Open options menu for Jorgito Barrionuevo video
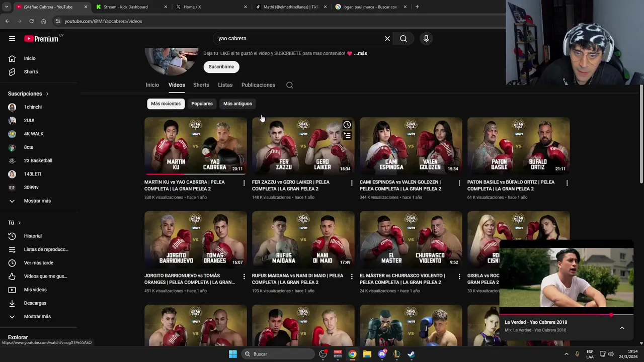 coord(244,277)
